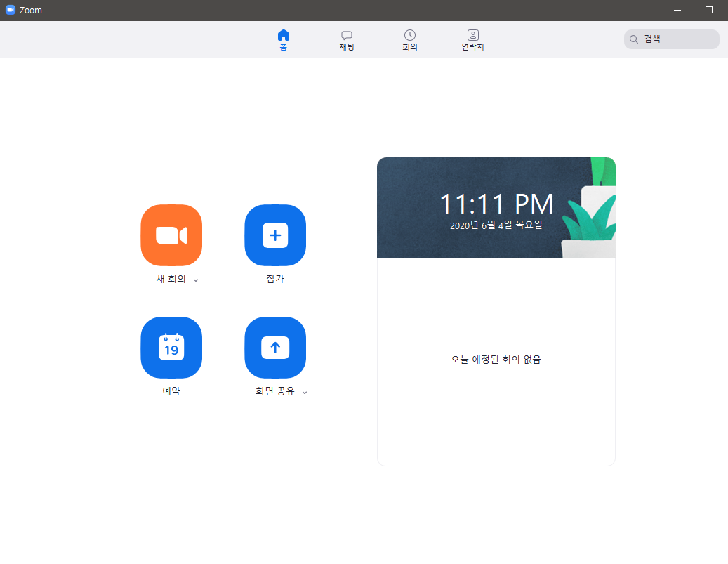Click the date 2020년 6월 4일 목요일
This screenshot has width=728, height=564.
[x=496, y=225]
